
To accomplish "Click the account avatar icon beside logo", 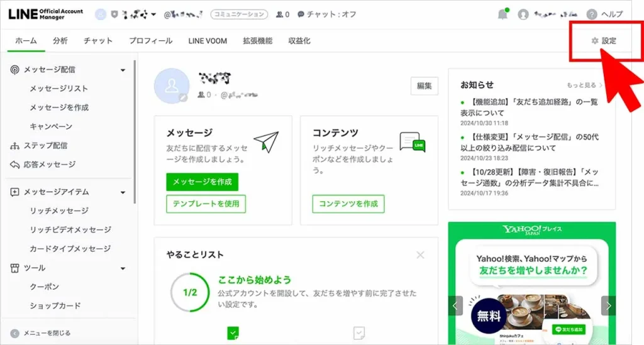I will pos(100,14).
